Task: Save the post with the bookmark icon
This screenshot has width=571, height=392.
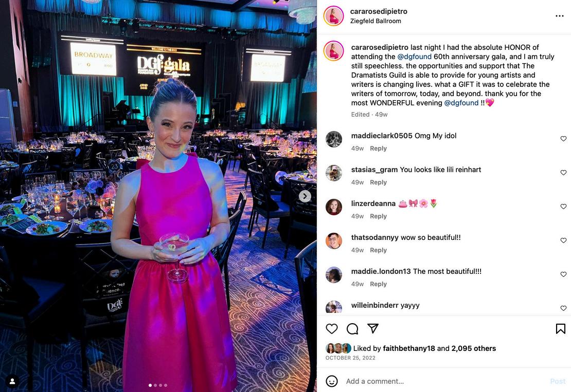Action: 560,329
